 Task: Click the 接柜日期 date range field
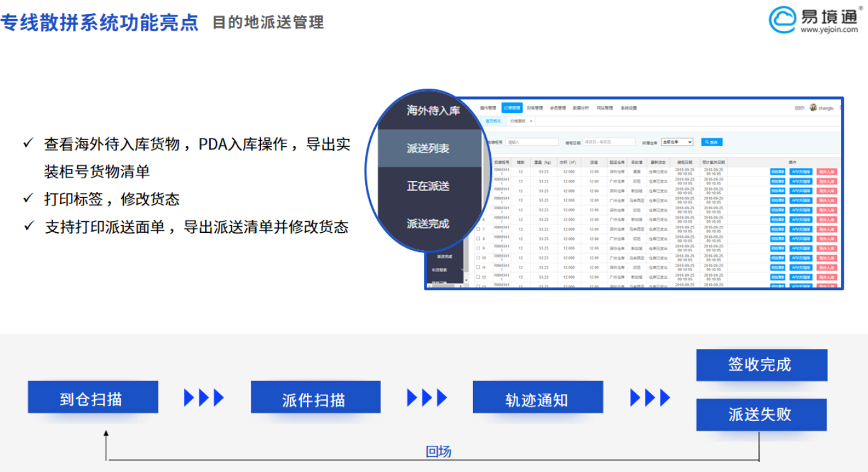click(609, 142)
